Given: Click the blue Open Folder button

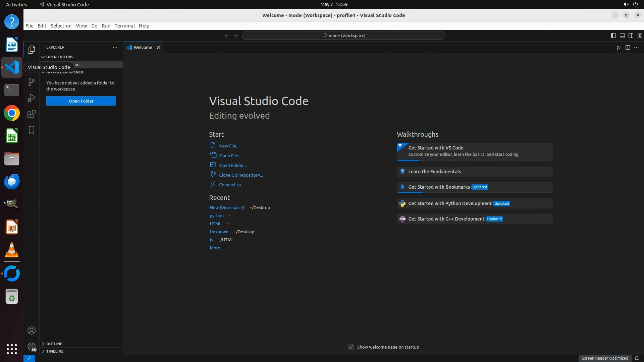Looking at the screenshot, I should pyautogui.click(x=81, y=101).
